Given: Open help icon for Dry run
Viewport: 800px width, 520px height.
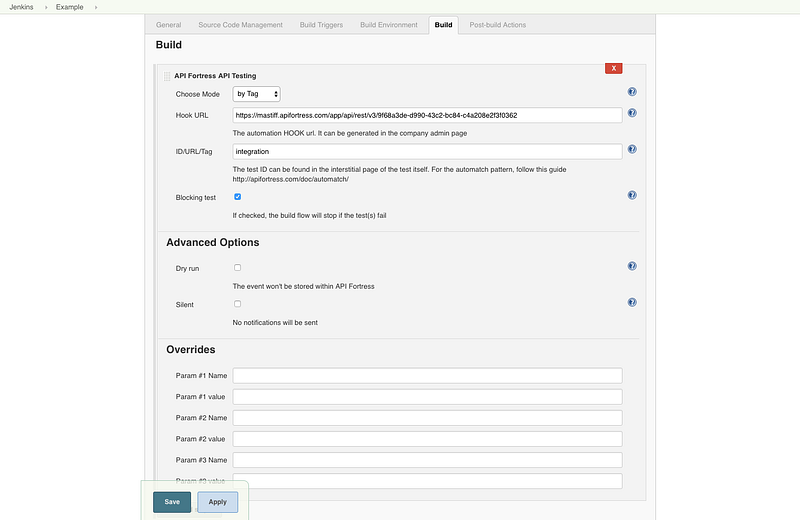Looking at the screenshot, I should 632,267.
